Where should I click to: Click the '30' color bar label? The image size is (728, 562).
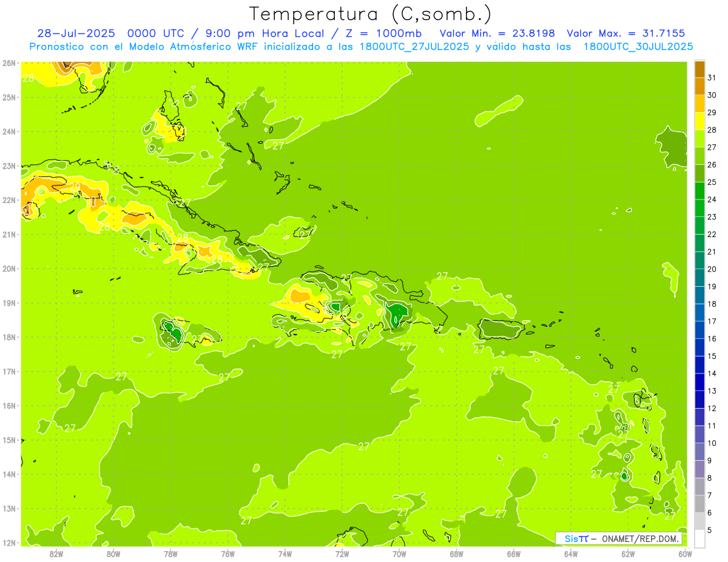[712, 95]
